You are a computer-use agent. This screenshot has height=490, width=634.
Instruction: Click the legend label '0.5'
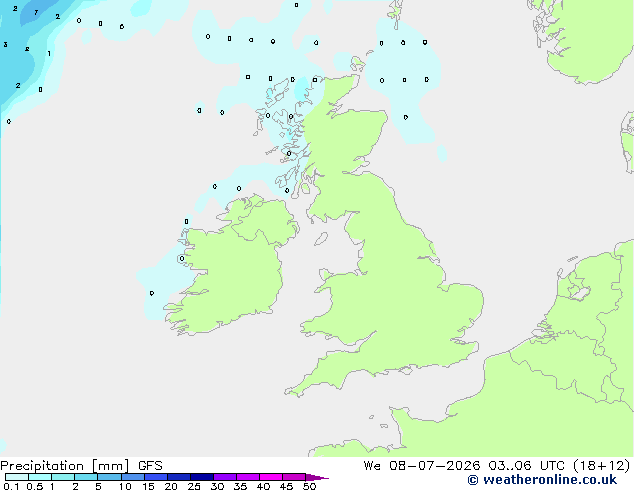(34, 486)
